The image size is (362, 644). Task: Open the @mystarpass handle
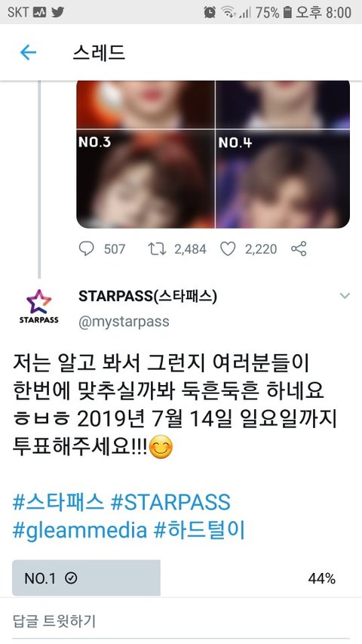124,322
